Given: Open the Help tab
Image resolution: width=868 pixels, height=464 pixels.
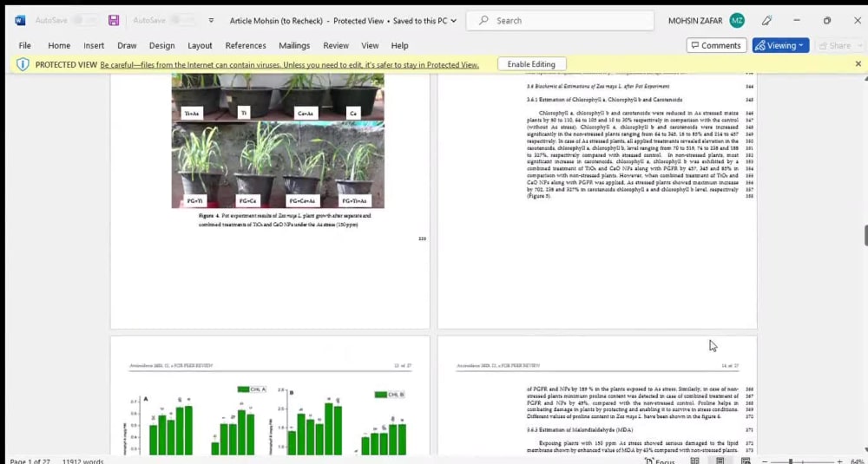Looking at the screenshot, I should click(399, 45).
